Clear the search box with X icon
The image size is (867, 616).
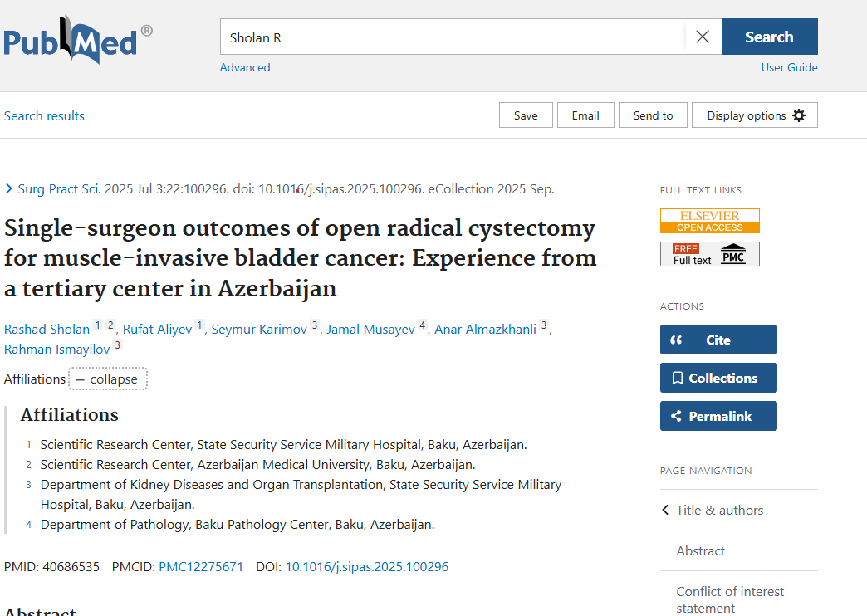[x=703, y=37]
